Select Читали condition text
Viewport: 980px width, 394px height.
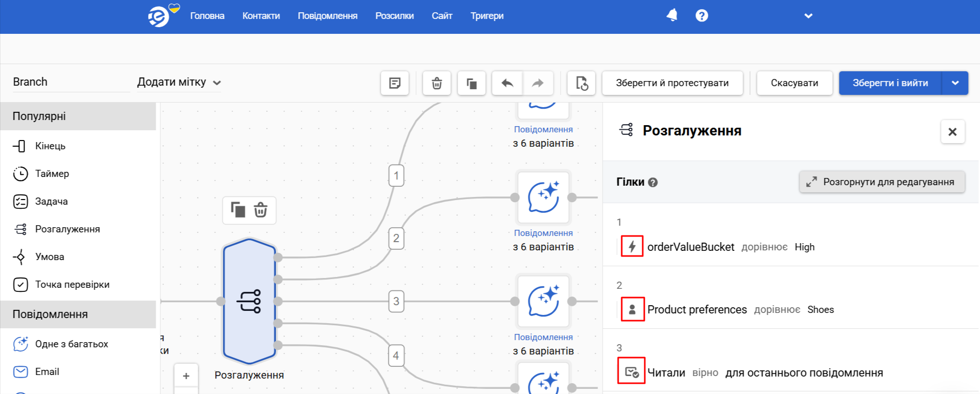(666, 373)
